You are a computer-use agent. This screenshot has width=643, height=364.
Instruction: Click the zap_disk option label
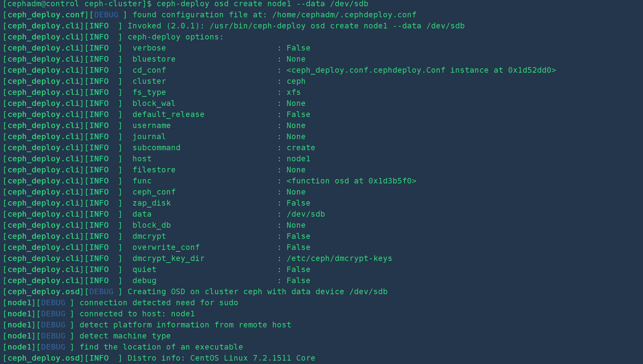click(x=151, y=203)
